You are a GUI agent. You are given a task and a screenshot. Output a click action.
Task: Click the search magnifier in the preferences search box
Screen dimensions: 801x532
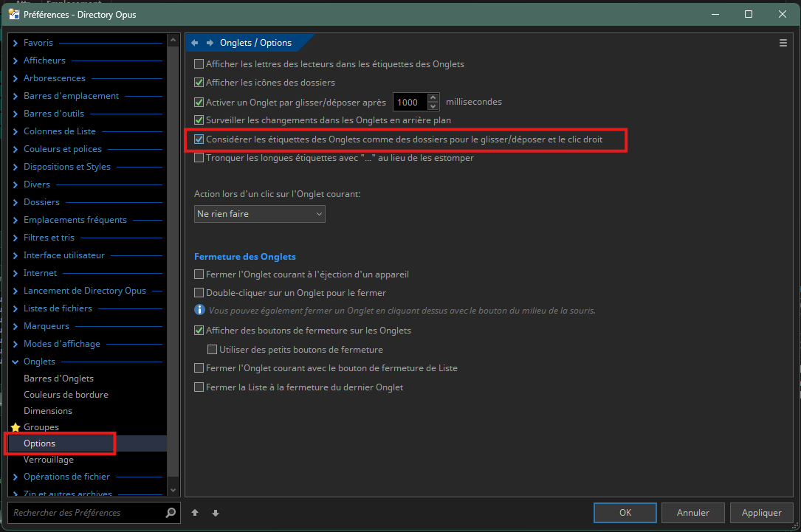(x=171, y=512)
